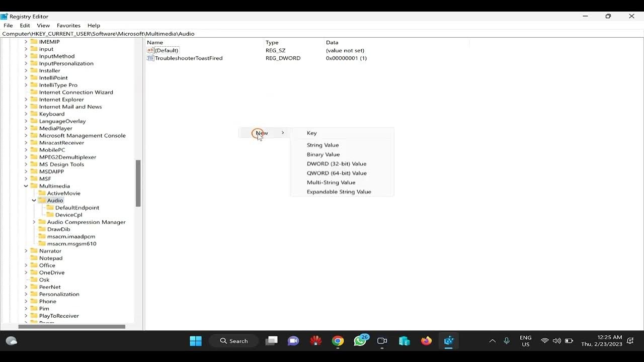Screen dimensions: 644x362
Task: Show hidden system tray icons
Action: pos(492,341)
